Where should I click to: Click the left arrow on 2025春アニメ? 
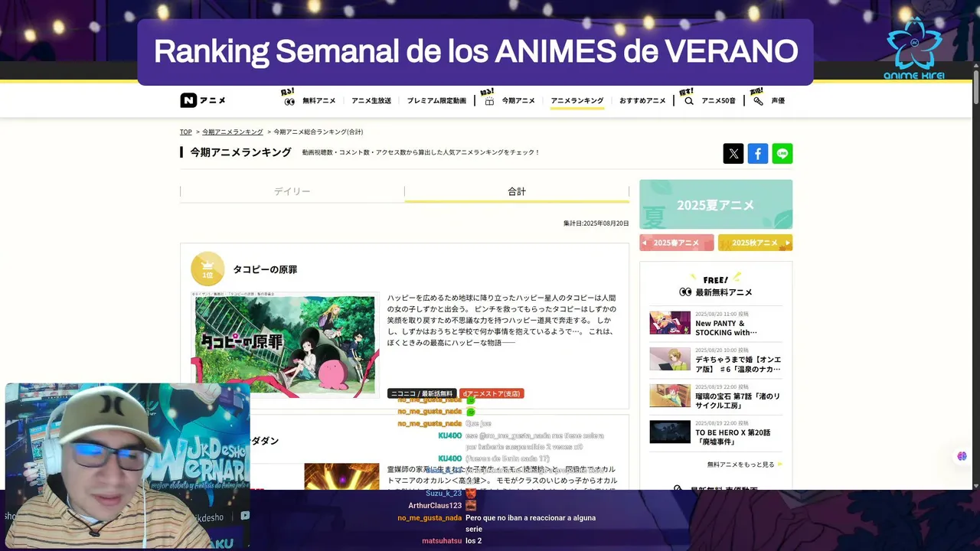tap(645, 243)
